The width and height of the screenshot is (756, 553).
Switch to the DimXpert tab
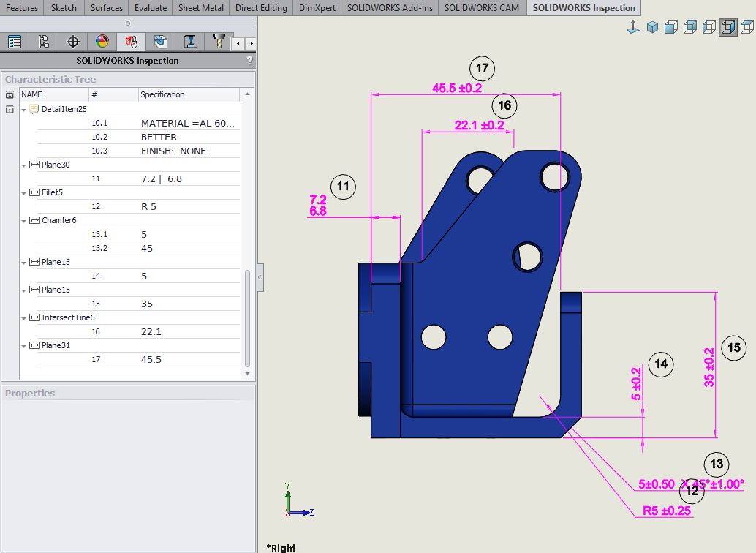click(x=317, y=8)
